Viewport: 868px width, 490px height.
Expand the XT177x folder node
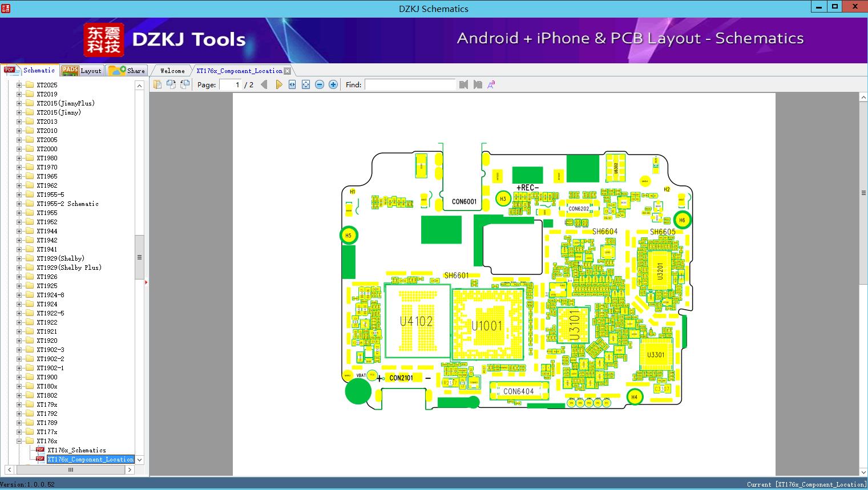click(x=19, y=432)
